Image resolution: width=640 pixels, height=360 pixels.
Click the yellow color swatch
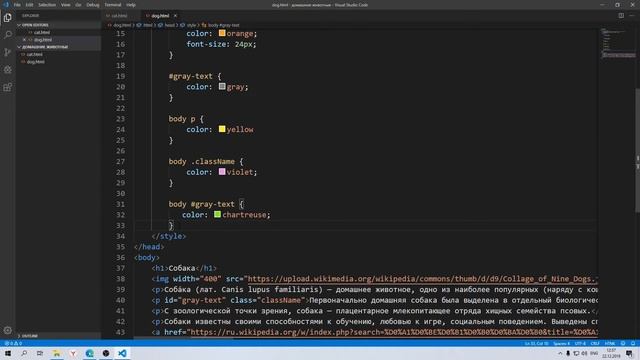click(222, 129)
